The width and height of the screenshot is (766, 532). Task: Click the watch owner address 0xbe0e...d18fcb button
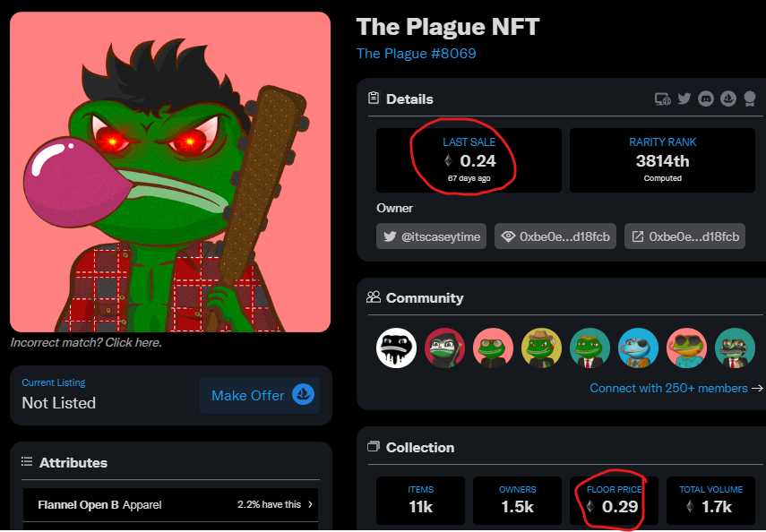(555, 236)
